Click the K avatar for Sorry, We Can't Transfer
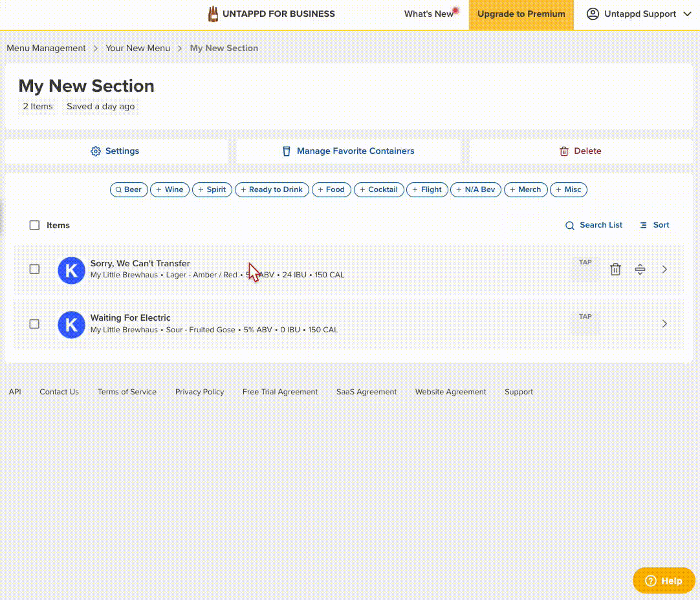This screenshot has width=700, height=600. coord(71,270)
